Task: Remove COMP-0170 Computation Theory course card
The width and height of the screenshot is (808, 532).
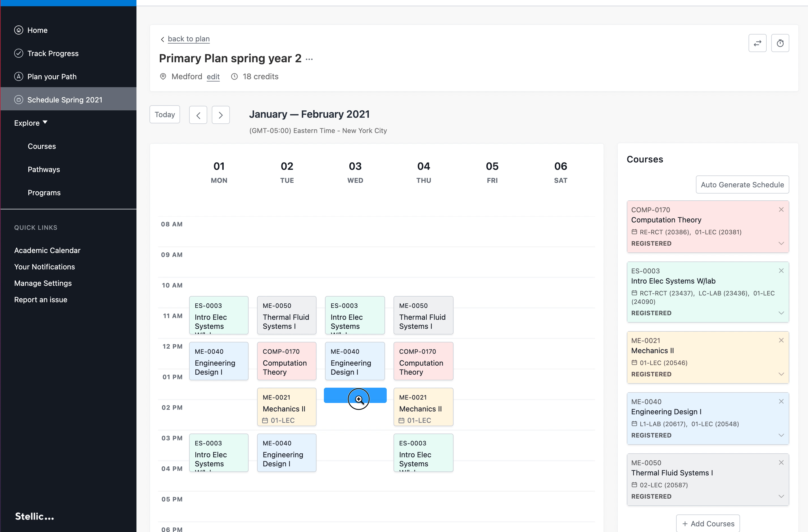Action: click(781, 210)
